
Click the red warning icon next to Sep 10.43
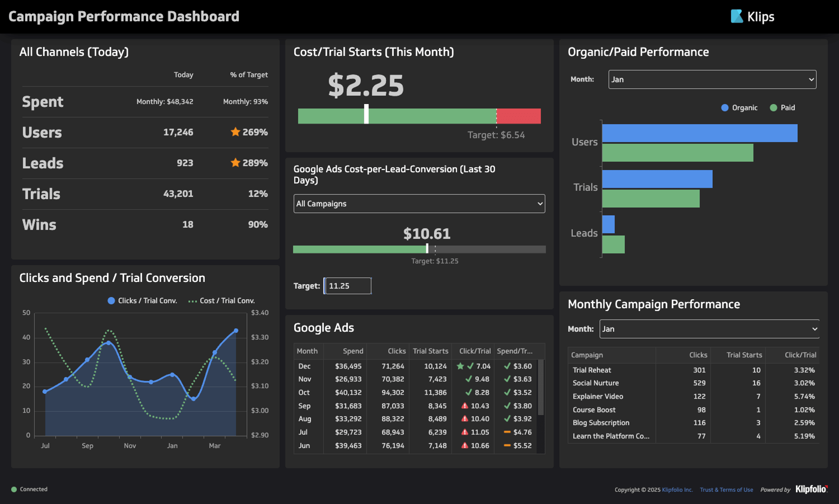click(465, 406)
